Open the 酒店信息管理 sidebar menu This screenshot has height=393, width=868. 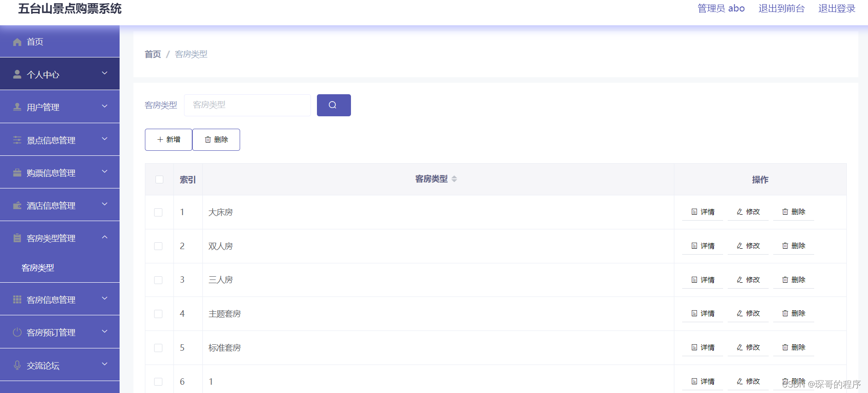[60, 205]
